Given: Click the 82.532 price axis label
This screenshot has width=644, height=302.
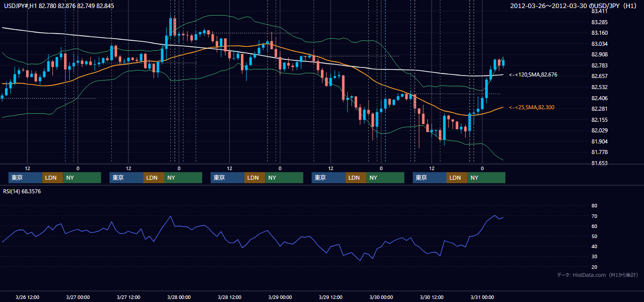Looking at the screenshot, I should pyautogui.click(x=600, y=87).
